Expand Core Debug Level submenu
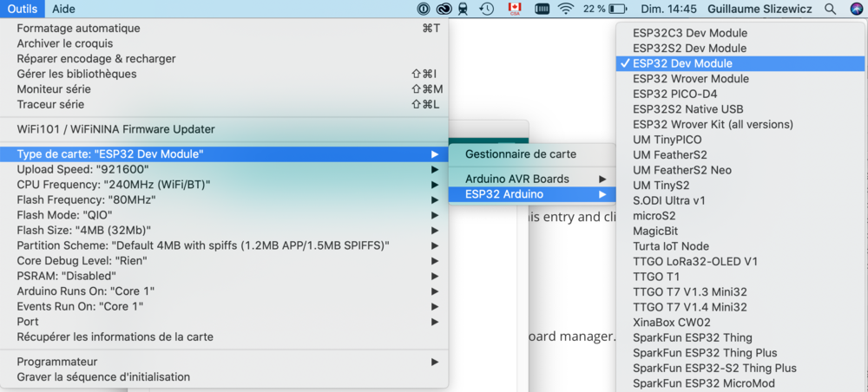Viewport: 868px width, 392px height. (224, 260)
